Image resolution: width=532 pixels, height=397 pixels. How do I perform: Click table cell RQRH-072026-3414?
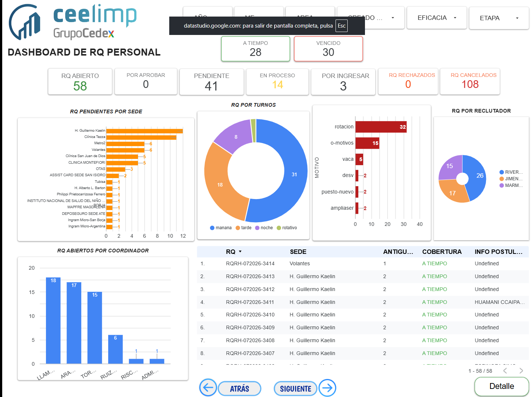pos(250,263)
